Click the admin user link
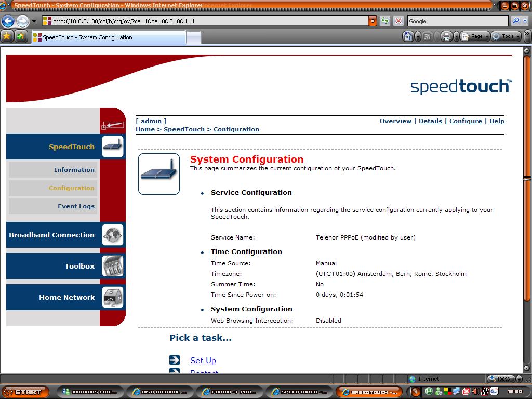The image size is (532, 399). [151, 121]
